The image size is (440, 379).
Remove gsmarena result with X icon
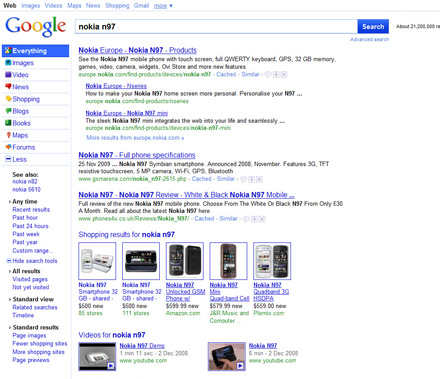pyautogui.click(x=259, y=179)
